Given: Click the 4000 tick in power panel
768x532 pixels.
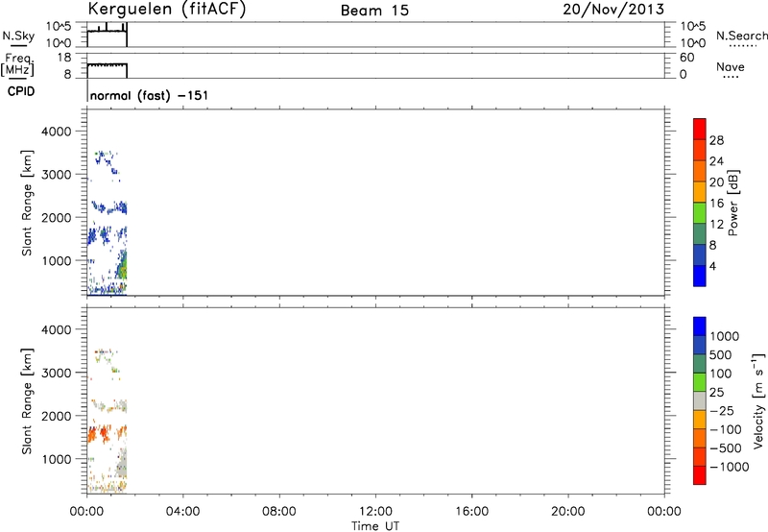Looking at the screenshot, I should click(x=56, y=132).
